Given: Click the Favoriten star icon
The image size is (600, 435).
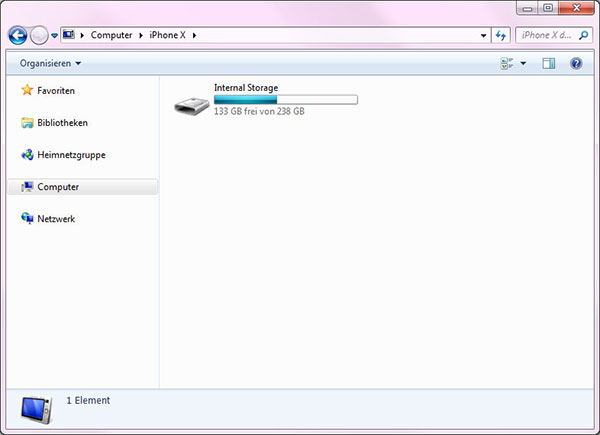Looking at the screenshot, I should click(27, 90).
